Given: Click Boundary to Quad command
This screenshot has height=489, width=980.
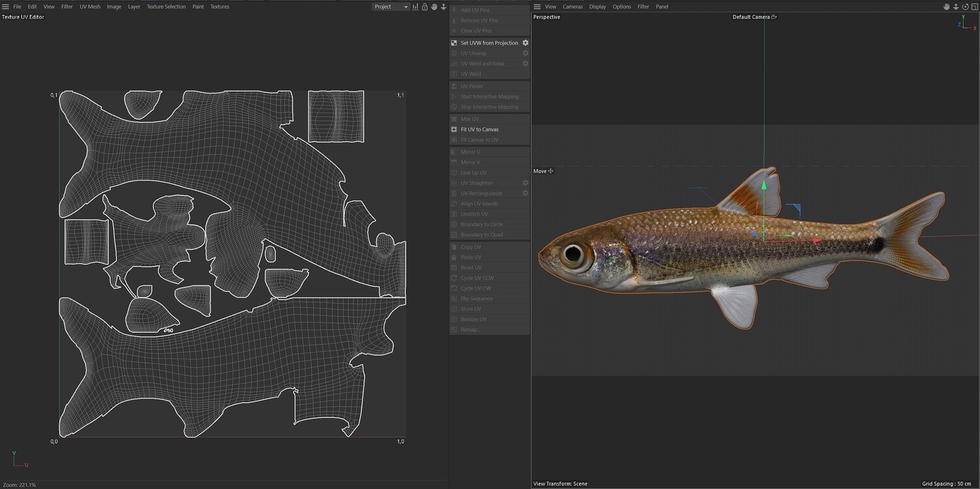Looking at the screenshot, I should pyautogui.click(x=489, y=235).
